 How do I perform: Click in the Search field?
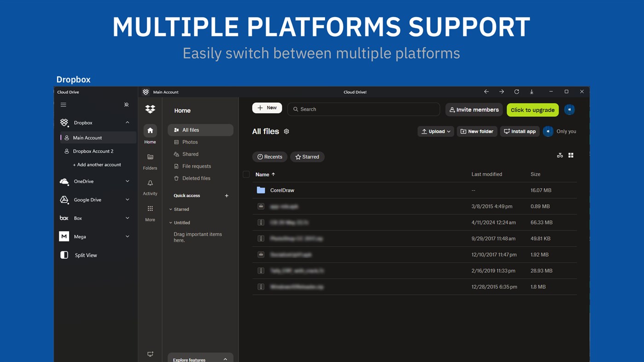pyautogui.click(x=364, y=109)
